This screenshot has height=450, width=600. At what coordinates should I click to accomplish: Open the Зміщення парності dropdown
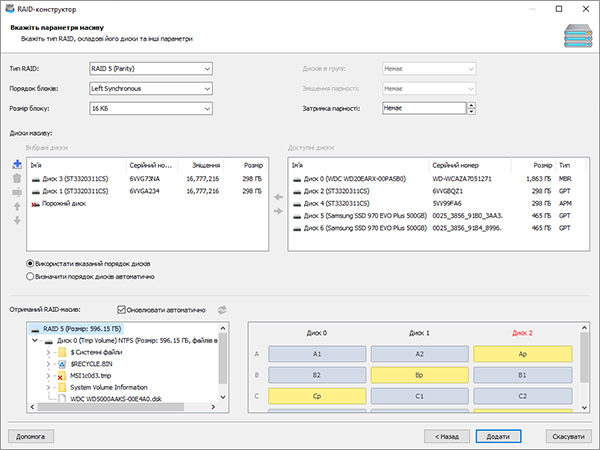click(x=429, y=88)
